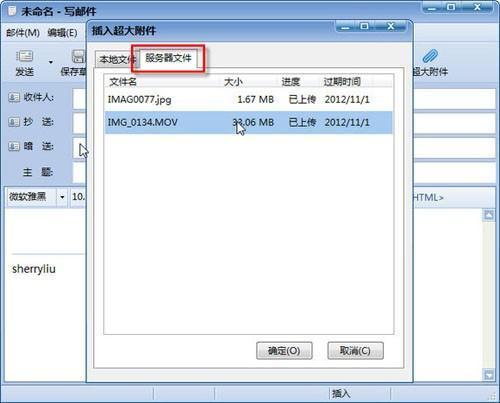
Task: Click the 确定(O) button
Action: click(x=284, y=351)
